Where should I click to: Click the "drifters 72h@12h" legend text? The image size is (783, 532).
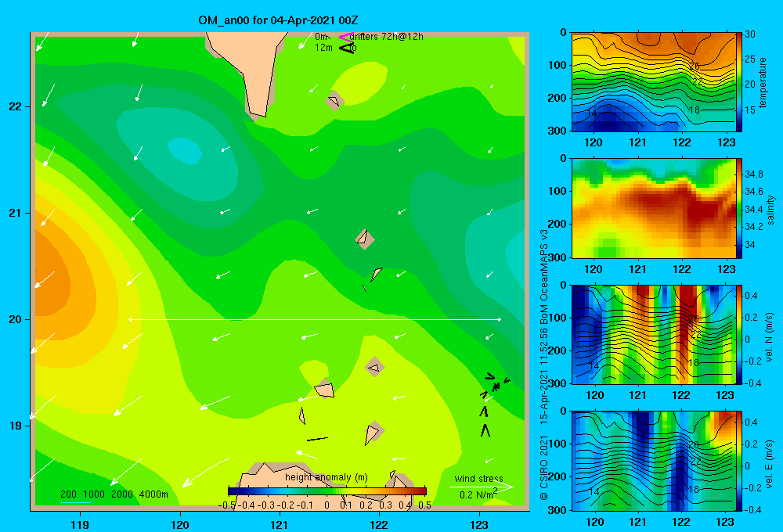pos(386,37)
